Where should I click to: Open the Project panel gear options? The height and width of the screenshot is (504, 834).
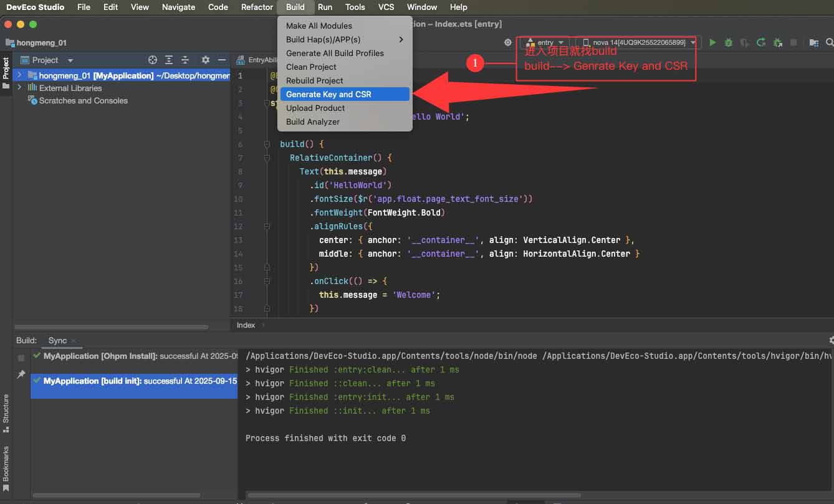206,60
